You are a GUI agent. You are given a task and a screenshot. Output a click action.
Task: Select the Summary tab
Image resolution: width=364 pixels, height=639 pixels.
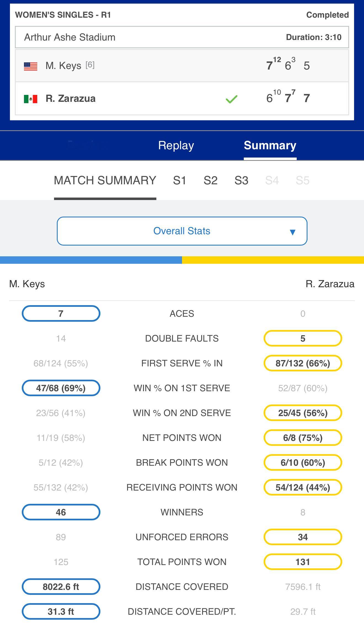click(x=270, y=145)
